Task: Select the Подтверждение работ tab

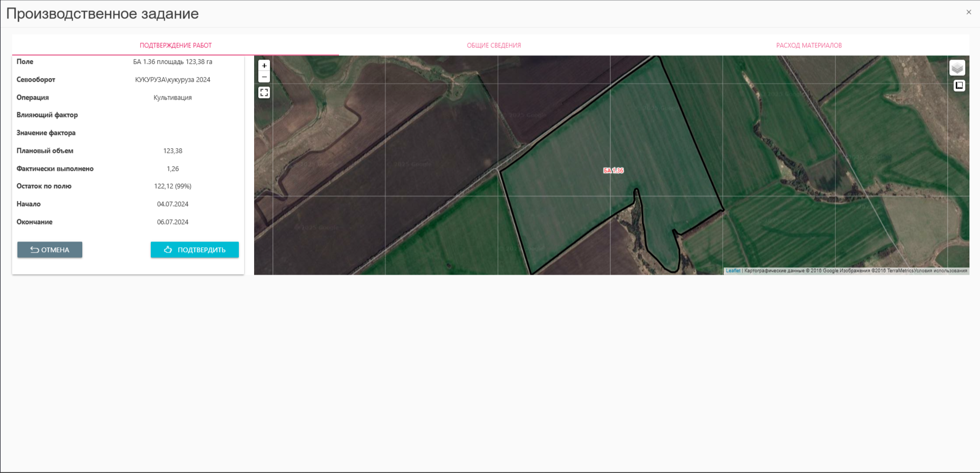Action: click(176, 45)
